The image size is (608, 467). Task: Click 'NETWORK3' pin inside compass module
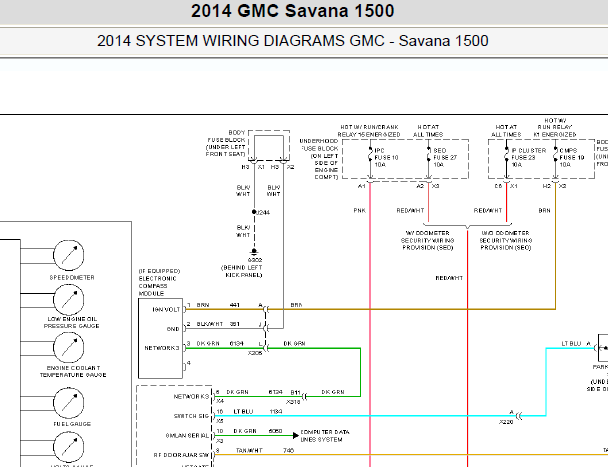[x=162, y=348]
